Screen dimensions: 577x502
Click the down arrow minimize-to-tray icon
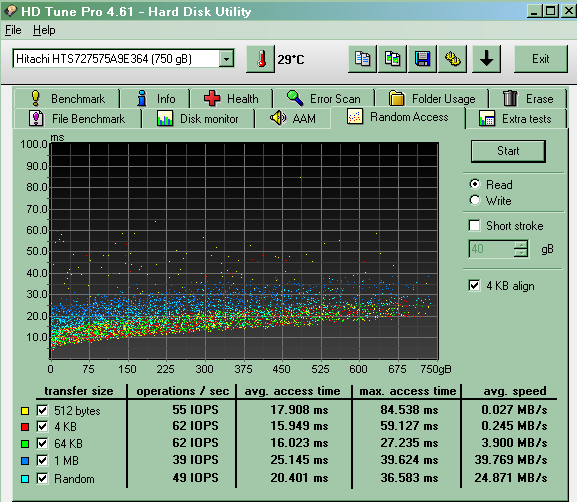coord(486,59)
